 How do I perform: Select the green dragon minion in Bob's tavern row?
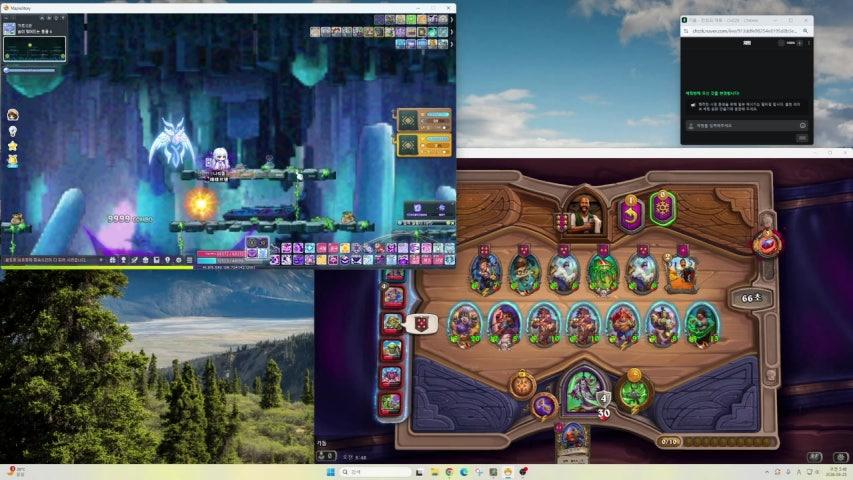click(603, 272)
